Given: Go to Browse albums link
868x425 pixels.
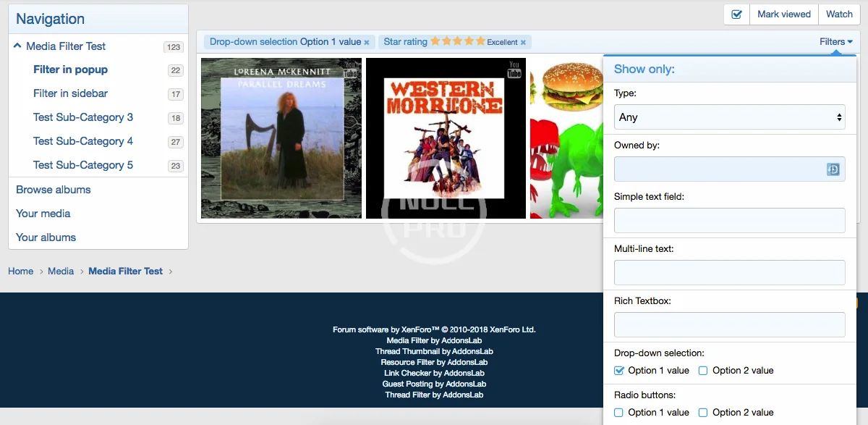Looking at the screenshot, I should [x=54, y=190].
